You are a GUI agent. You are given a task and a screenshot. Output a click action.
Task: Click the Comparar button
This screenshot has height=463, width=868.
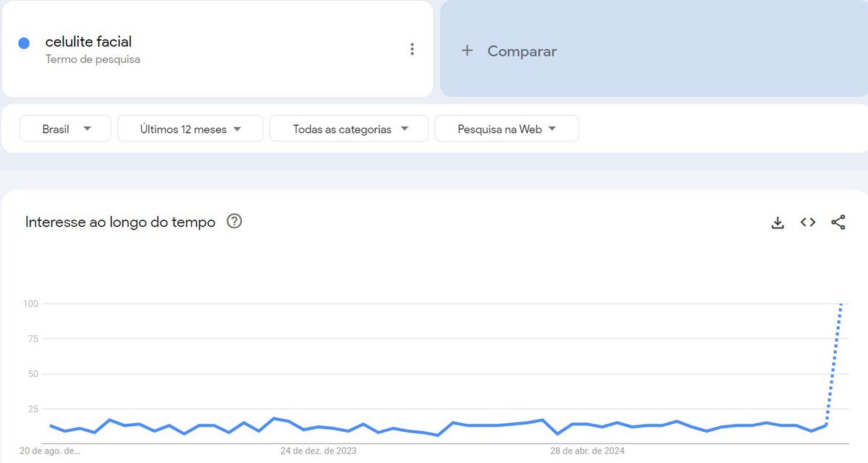pos(521,51)
